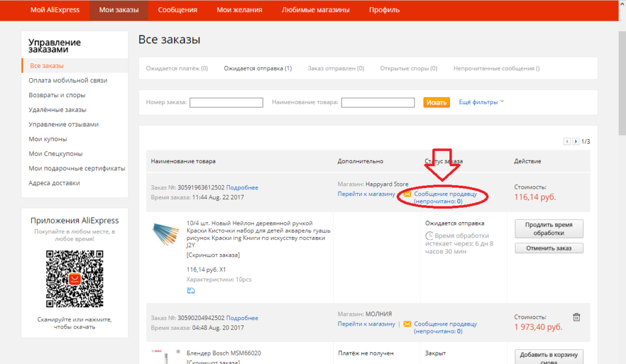The image size is (626, 364).
Task: Go to previous orders page arrow
Action: click(x=567, y=142)
